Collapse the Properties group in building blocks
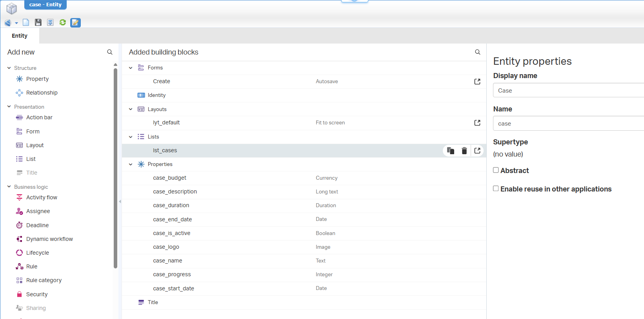 131,164
